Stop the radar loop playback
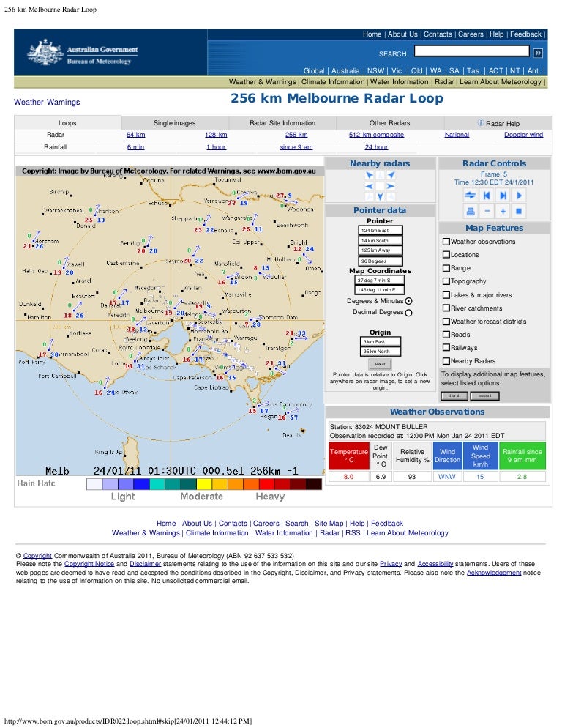The image size is (562, 728). click(x=519, y=211)
